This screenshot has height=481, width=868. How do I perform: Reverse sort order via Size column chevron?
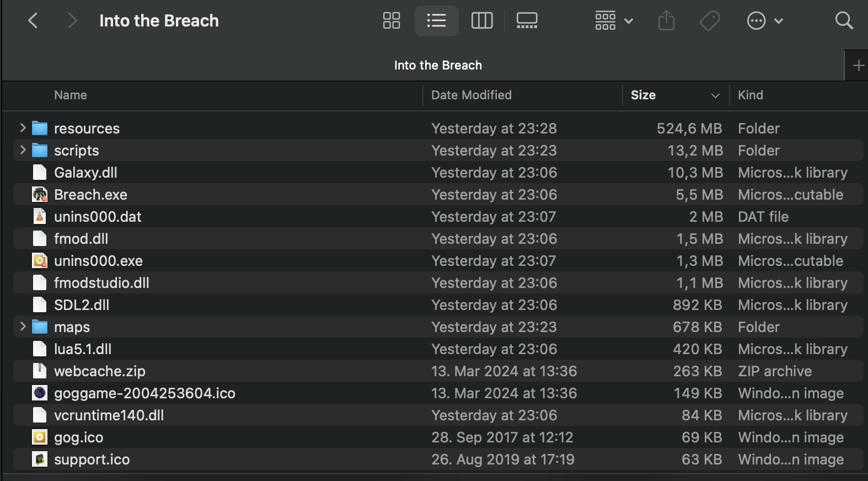(x=715, y=95)
